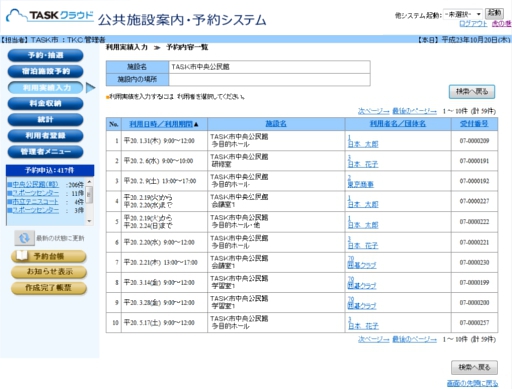Click the 市立テニスコート link
512x389 pixels.
35,202
